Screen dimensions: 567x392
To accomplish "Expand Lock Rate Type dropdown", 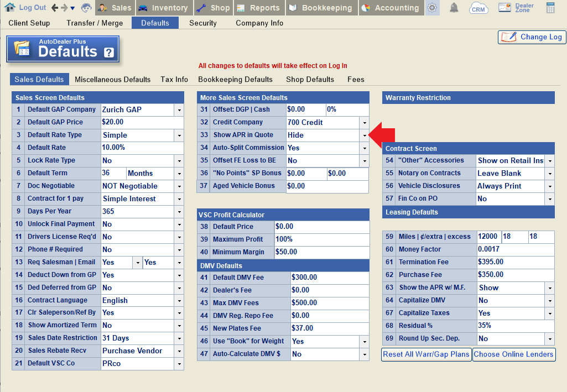I will tap(179, 161).
